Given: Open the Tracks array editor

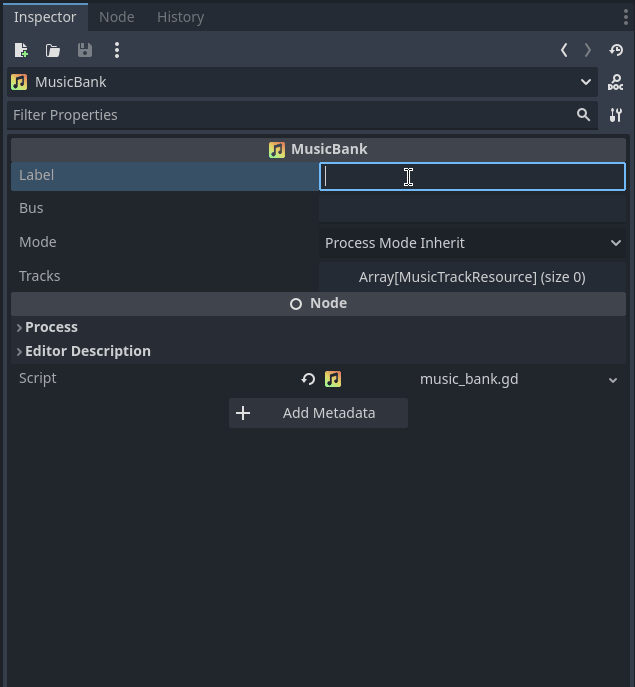Looking at the screenshot, I should click(472, 277).
